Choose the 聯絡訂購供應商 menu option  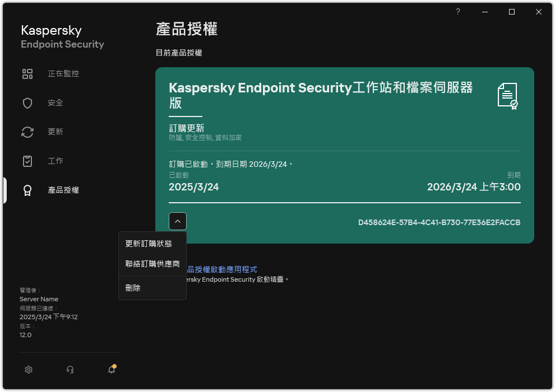[x=152, y=263]
